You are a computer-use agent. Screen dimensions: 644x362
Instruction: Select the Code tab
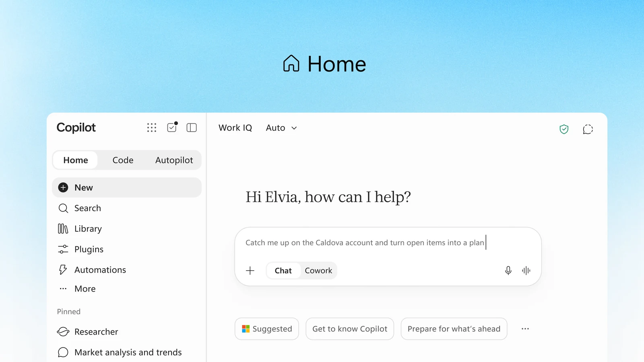coord(123,160)
